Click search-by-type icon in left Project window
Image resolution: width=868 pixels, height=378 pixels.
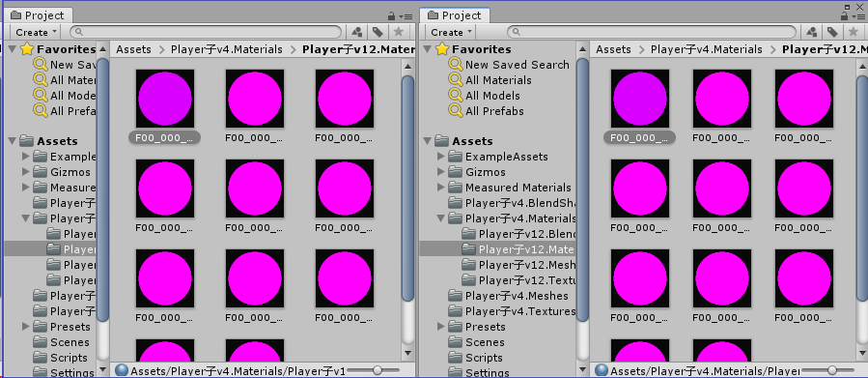(357, 32)
